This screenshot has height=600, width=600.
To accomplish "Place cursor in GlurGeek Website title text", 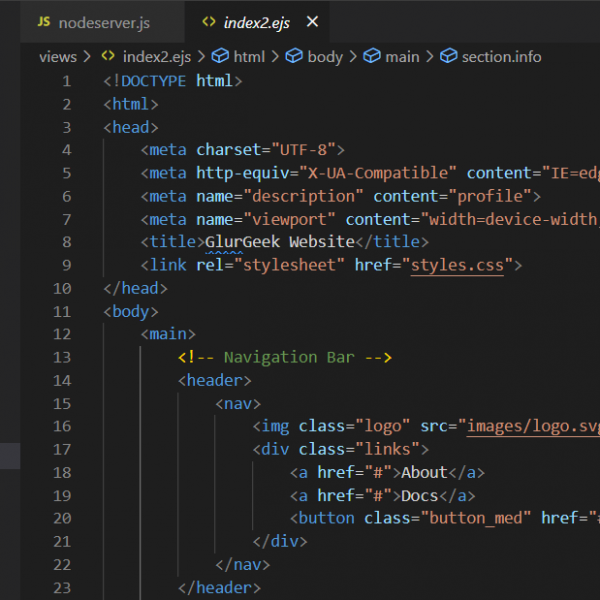I will click(279, 242).
